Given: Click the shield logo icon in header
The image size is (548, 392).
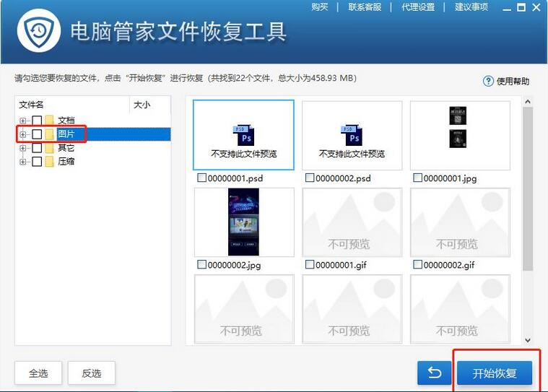Looking at the screenshot, I should click(x=39, y=31).
